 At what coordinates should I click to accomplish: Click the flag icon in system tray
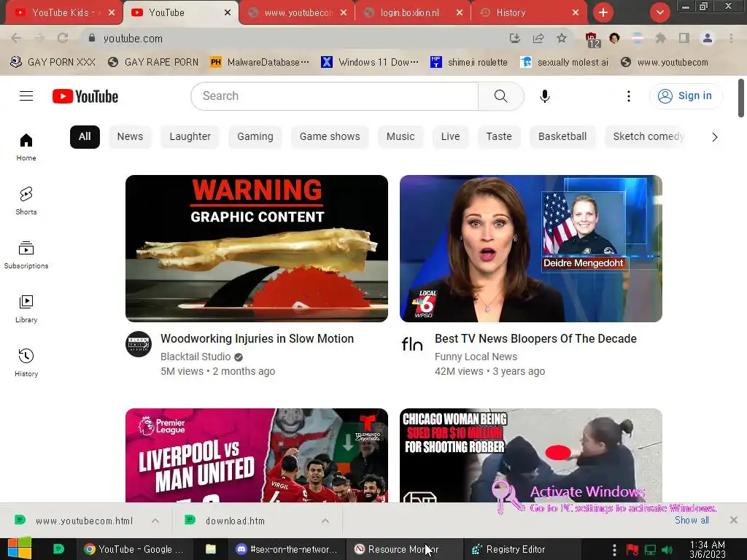[x=632, y=550]
